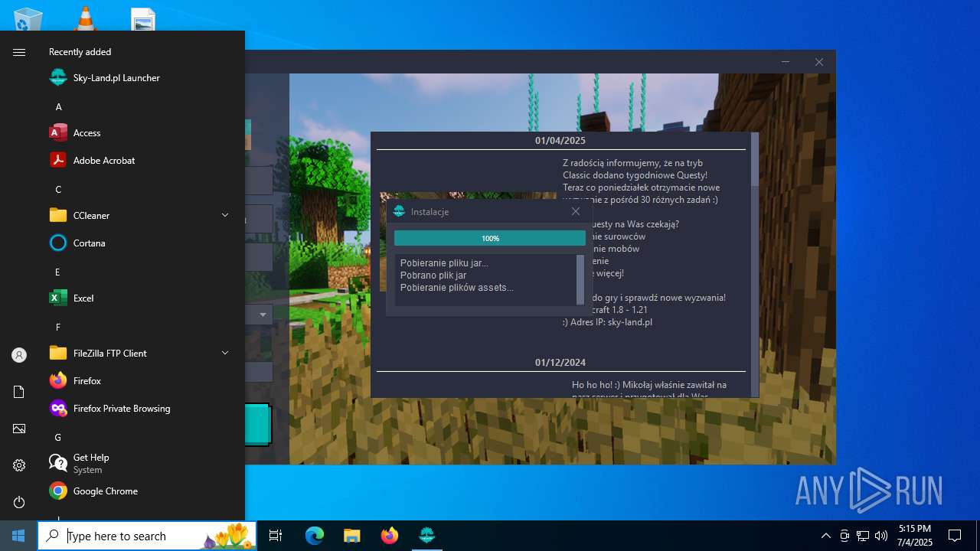Open Documents from Start sidebar
The width and height of the screenshot is (980, 551).
click(19, 392)
